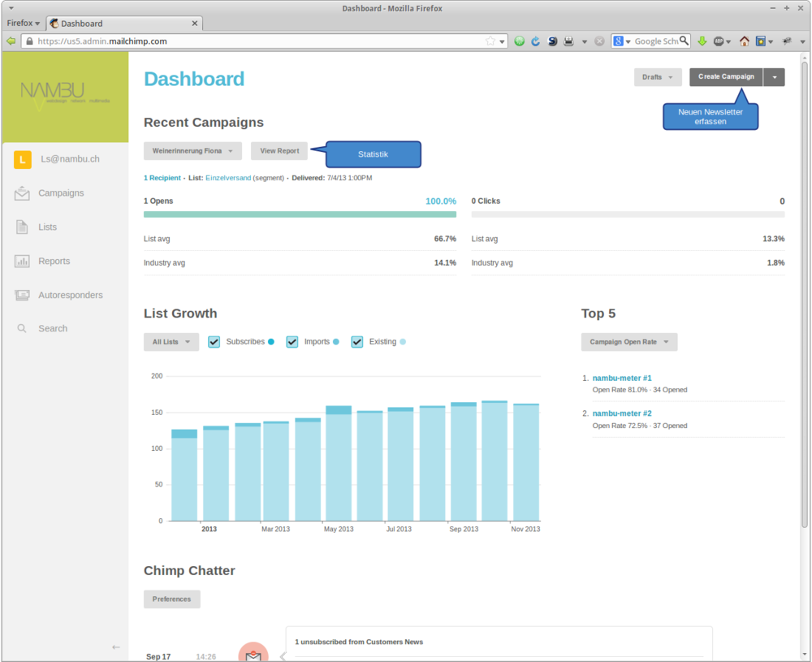Viewport: 812px width, 662px height.
Task: Go to the browser home page icon
Action: [744, 41]
